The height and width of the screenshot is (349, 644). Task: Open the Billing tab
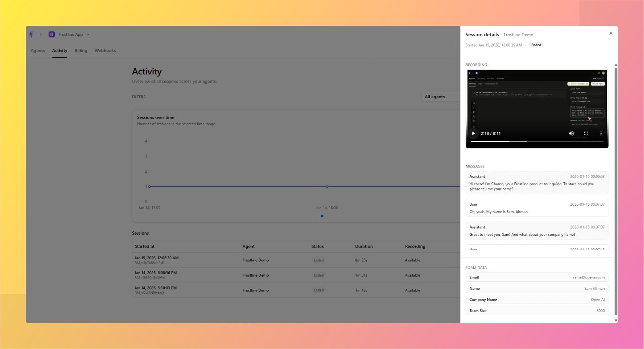(81, 50)
